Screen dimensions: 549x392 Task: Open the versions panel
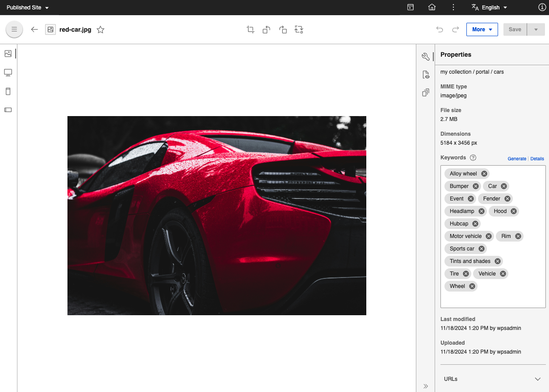click(x=425, y=92)
